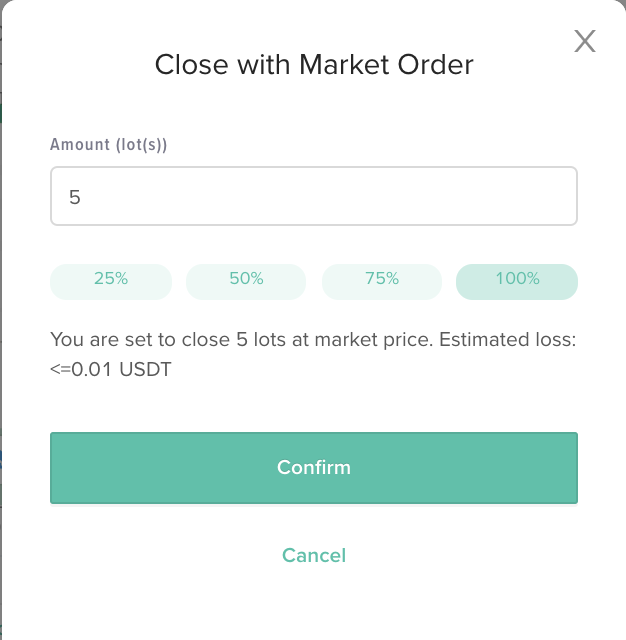Confirm closing the position at market
Viewport: 626px width, 640px height.
click(x=313, y=468)
